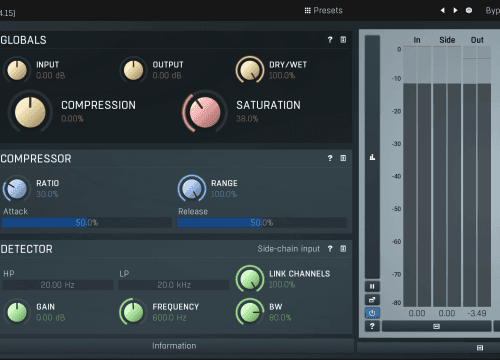Click the Out meter column label
The height and width of the screenshot is (360, 500).
[477, 40]
